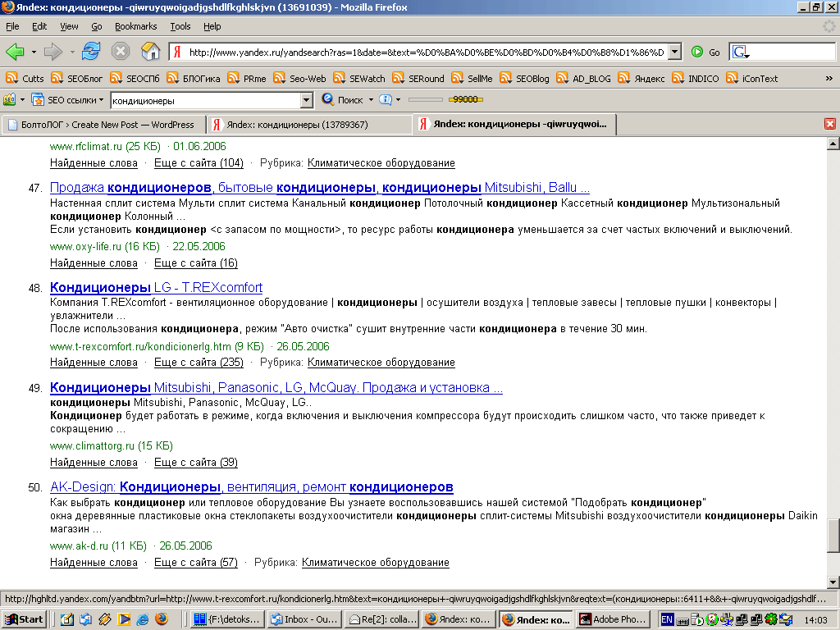Open result 47 Продажа кондиционеров link
The height and width of the screenshot is (630, 840).
pos(320,188)
